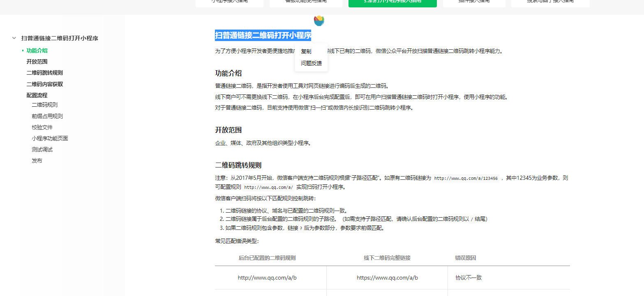
Task: Click the note starting 注意：从2017年5月开始
Action: pyautogui.click(x=392, y=183)
